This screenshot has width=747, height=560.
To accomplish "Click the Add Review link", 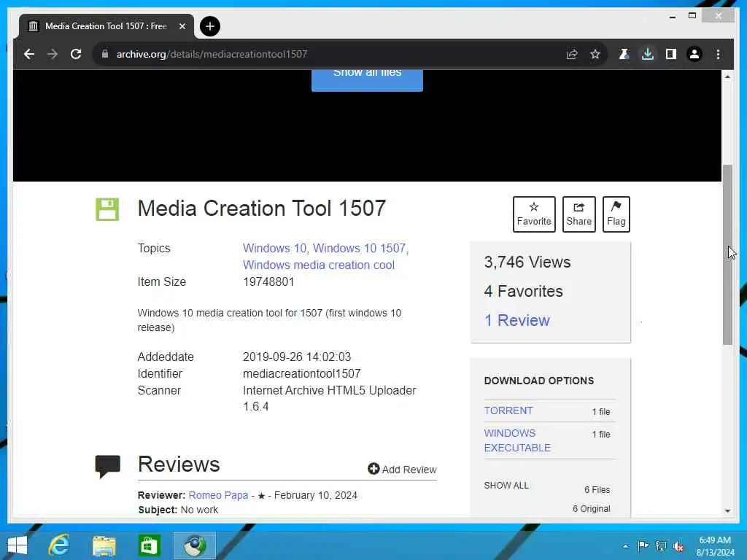I will 402,470.
